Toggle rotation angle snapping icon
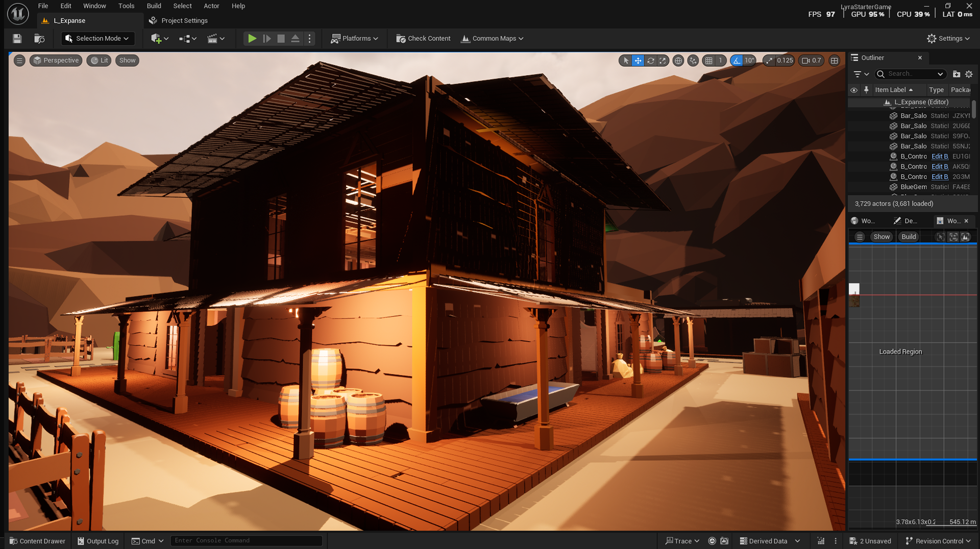The image size is (980, 549). pos(737,61)
